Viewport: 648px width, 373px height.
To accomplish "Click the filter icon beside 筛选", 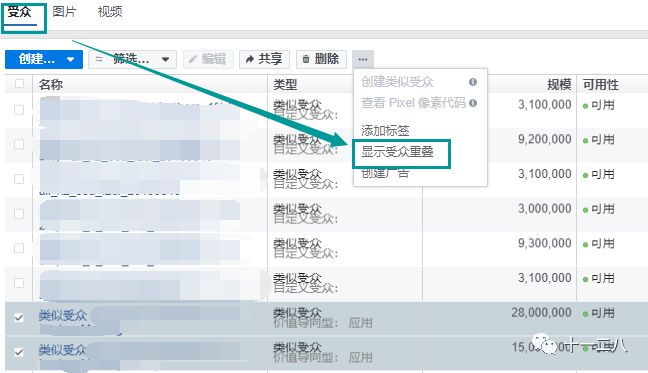I will [99, 59].
